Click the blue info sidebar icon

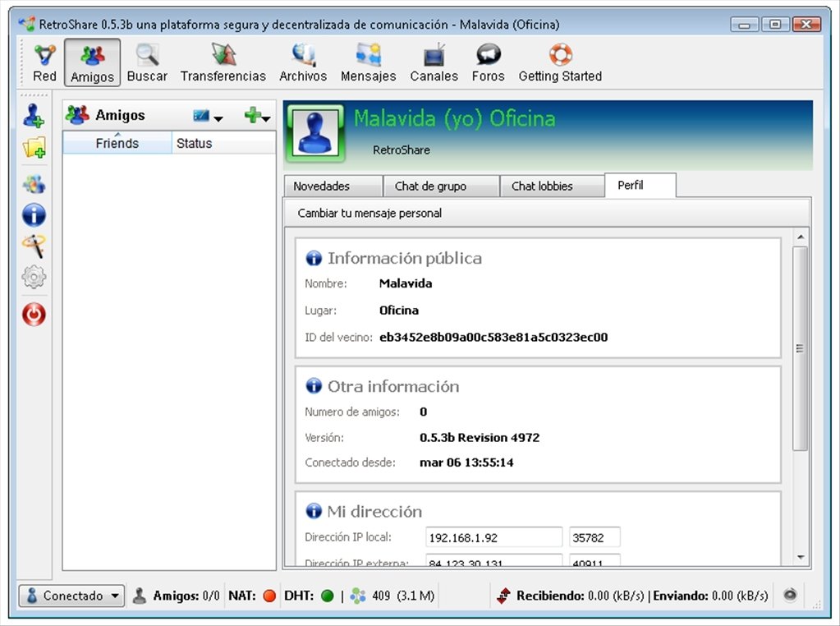[x=34, y=215]
